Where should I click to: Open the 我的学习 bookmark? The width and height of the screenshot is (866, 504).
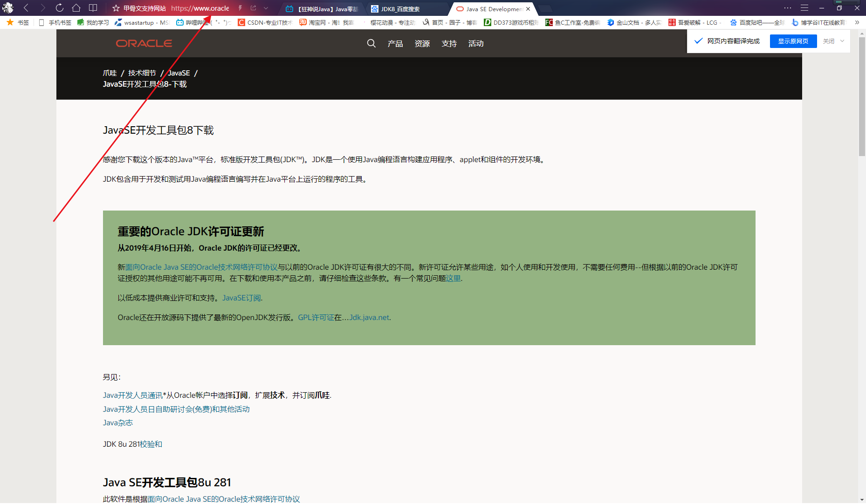coord(93,22)
